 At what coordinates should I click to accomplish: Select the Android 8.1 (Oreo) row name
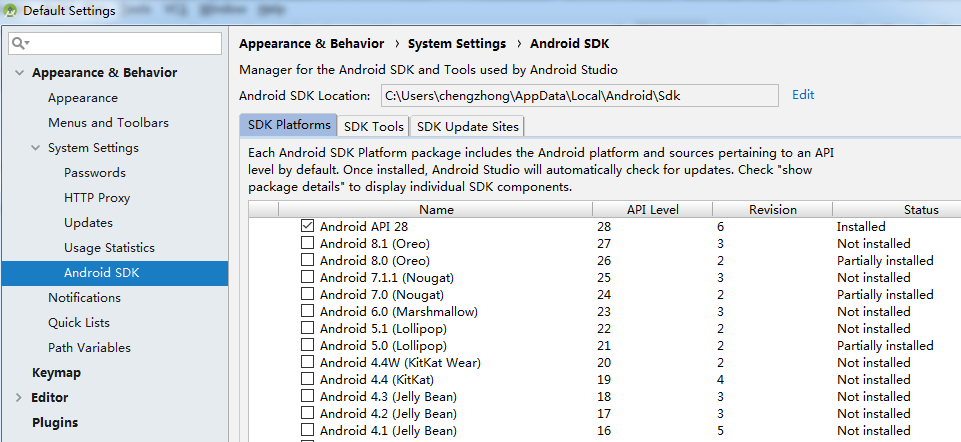(374, 243)
